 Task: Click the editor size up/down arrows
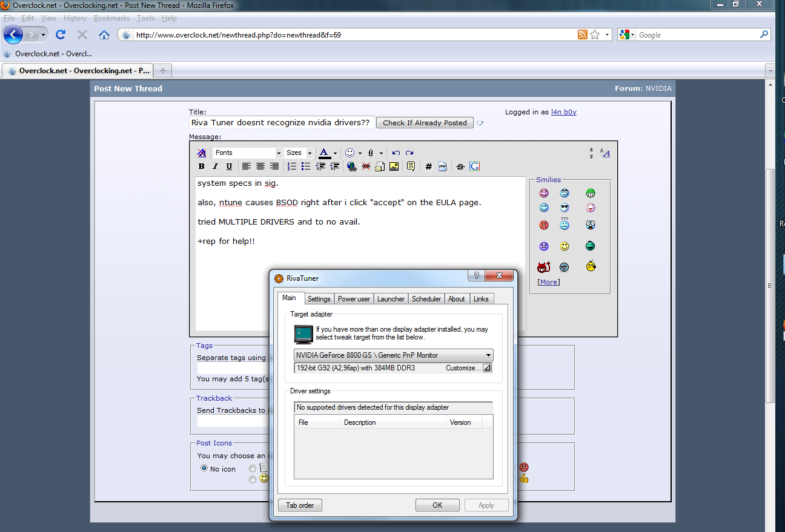[x=591, y=153]
